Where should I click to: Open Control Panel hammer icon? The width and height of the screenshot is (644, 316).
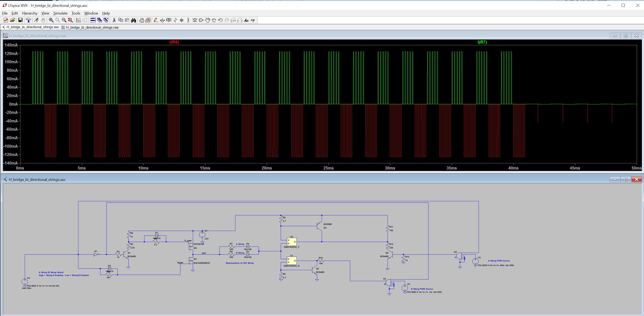(28, 20)
